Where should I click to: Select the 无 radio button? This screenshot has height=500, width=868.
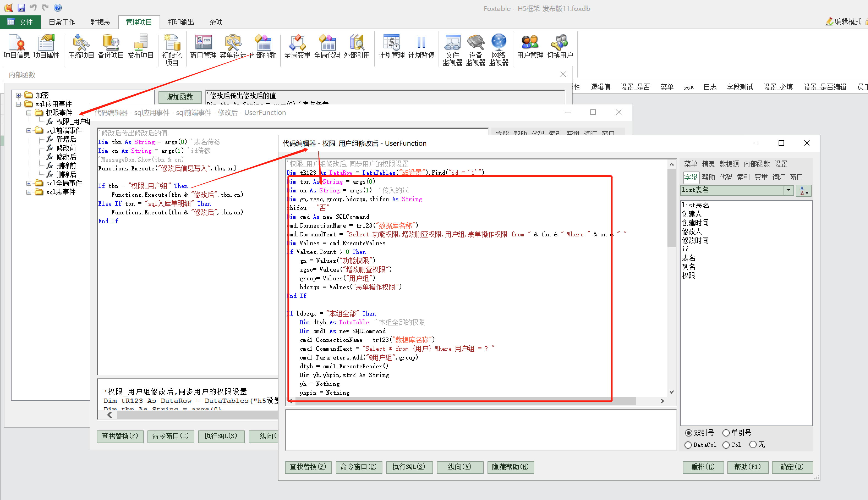[753, 445]
